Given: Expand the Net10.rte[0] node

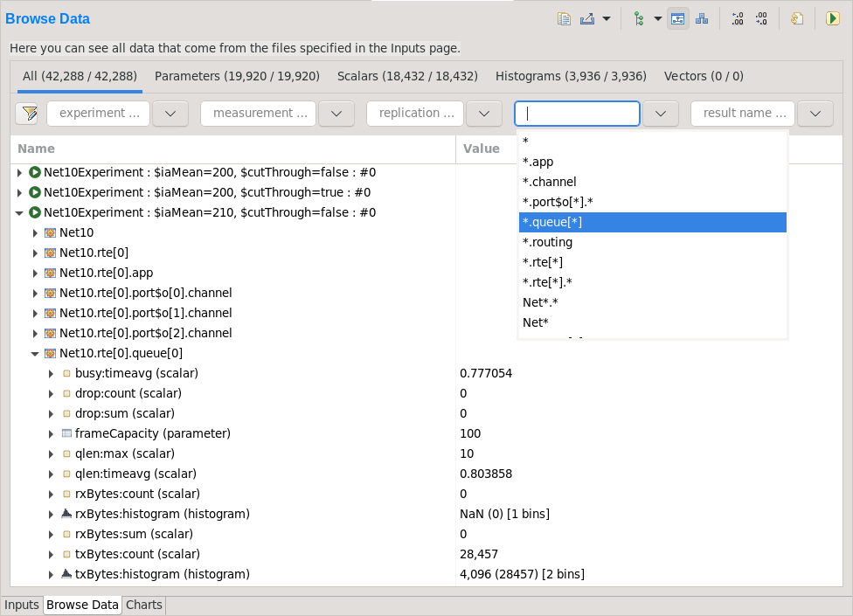Looking at the screenshot, I should click(x=35, y=253).
